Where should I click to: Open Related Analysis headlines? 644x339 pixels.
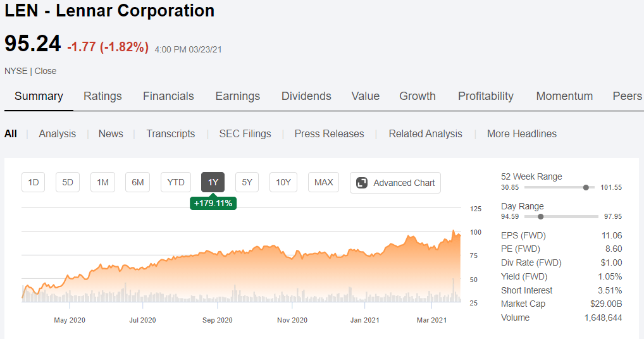[x=426, y=134]
